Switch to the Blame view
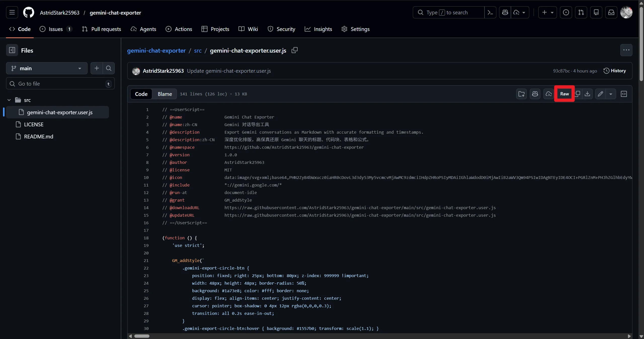The height and width of the screenshot is (339, 644). 165,94
